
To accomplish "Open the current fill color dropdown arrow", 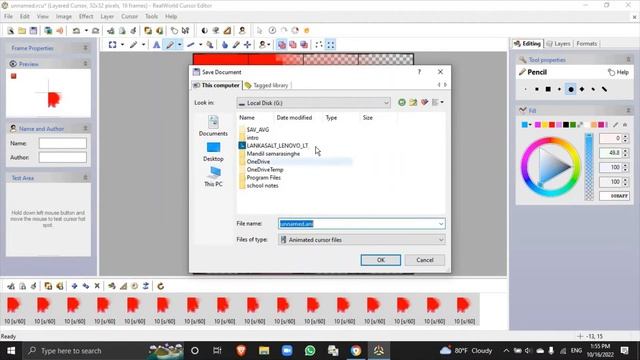I will [x=530, y=125].
